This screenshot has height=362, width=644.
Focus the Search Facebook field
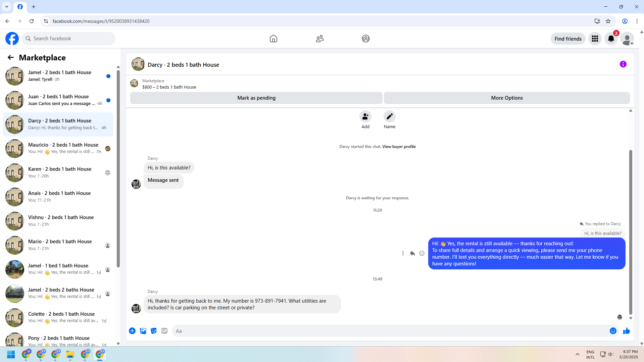(69, 39)
